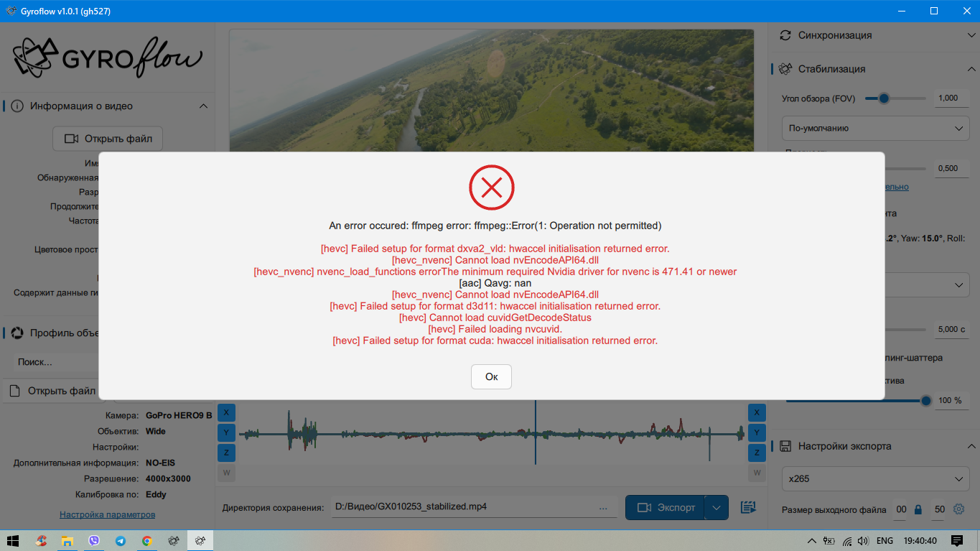Open File Explorer from the taskbar

(x=67, y=540)
